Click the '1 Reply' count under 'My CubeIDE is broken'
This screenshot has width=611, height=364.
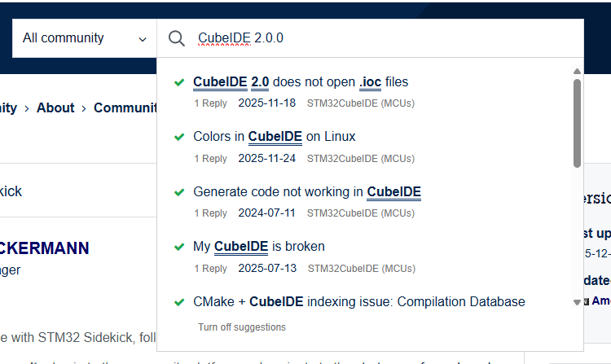point(210,269)
